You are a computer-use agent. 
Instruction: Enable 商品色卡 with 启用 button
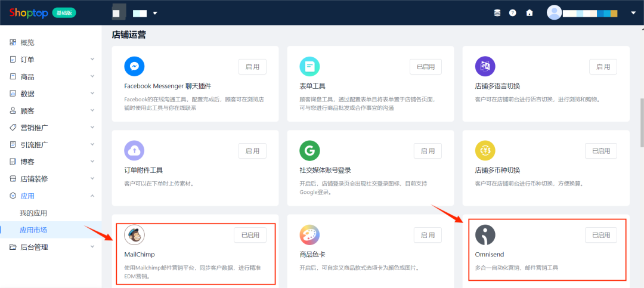tap(428, 235)
